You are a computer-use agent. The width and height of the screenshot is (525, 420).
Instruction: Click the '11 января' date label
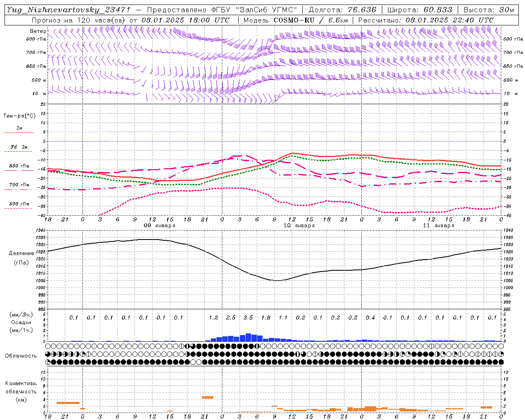click(x=438, y=226)
